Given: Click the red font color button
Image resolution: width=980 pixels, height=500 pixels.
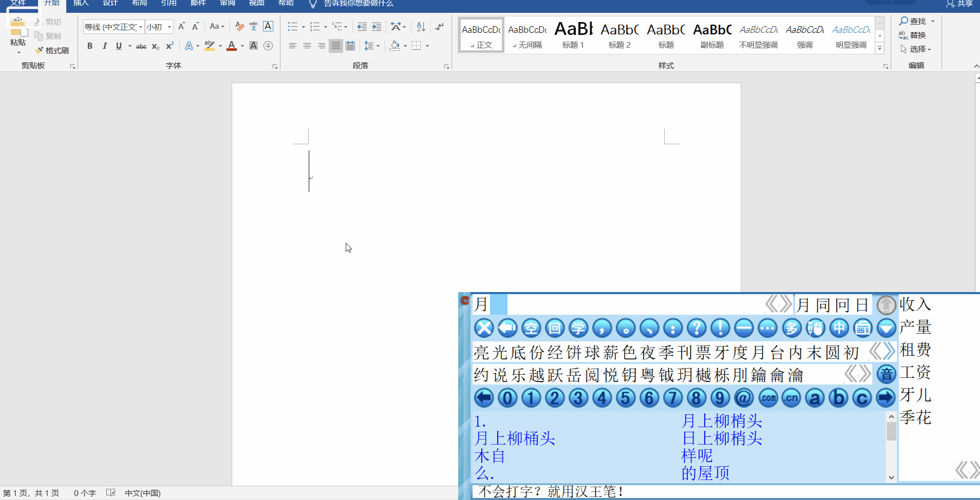Looking at the screenshot, I should click(x=232, y=46).
